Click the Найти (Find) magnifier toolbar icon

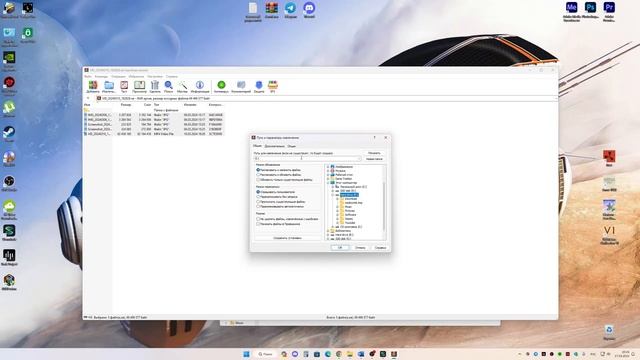pyautogui.click(x=169, y=87)
